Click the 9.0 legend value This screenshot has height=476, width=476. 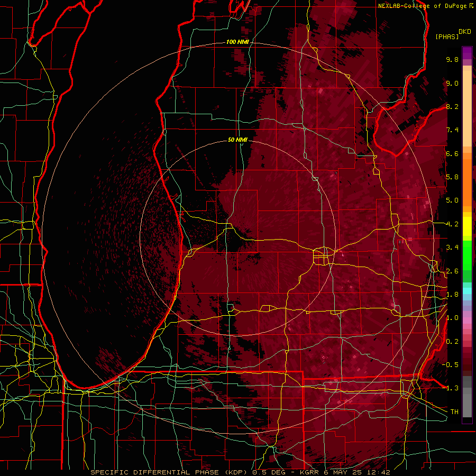(x=452, y=83)
